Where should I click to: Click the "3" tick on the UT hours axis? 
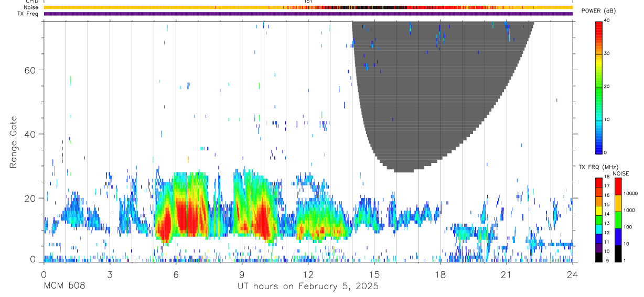(x=110, y=274)
